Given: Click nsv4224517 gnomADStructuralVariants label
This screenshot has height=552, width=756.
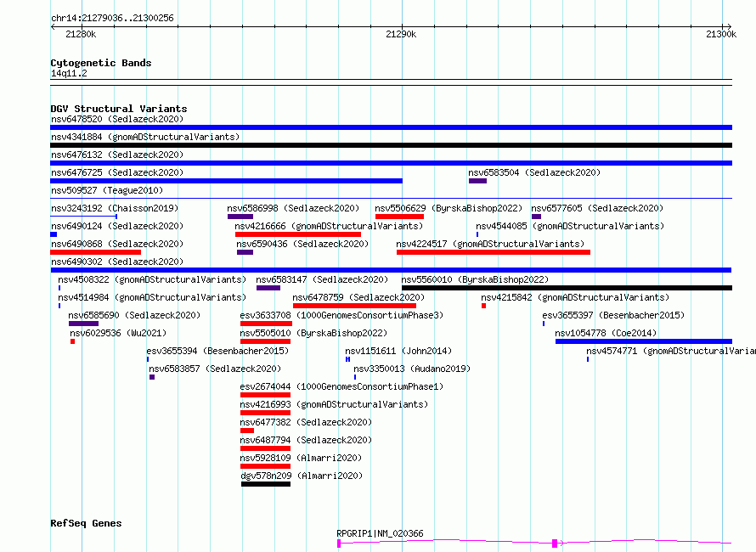Looking at the screenshot, I should 490,244.
